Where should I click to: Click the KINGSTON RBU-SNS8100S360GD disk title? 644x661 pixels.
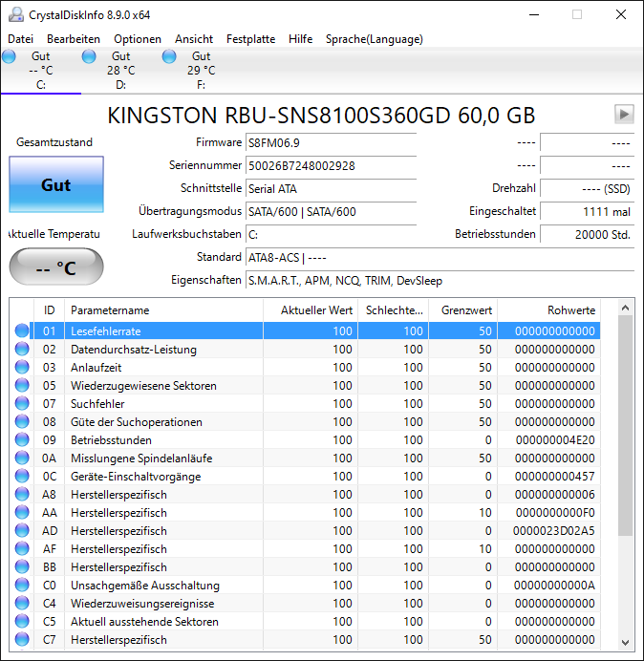(x=321, y=115)
